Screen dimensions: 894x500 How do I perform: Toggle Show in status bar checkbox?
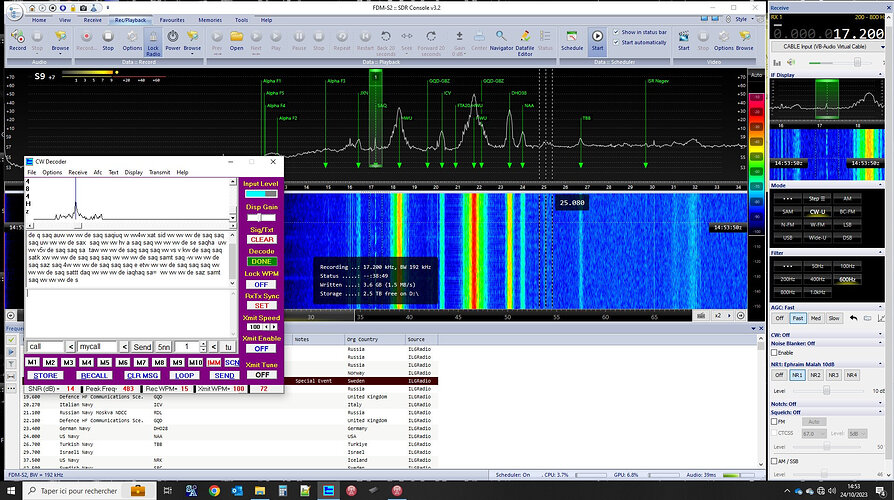pos(616,32)
